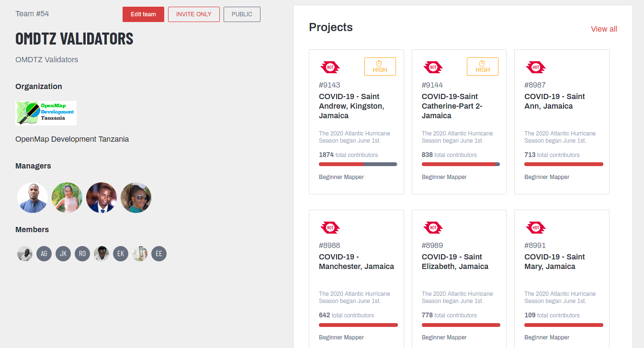Click the #8991 project number

point(535,245)
